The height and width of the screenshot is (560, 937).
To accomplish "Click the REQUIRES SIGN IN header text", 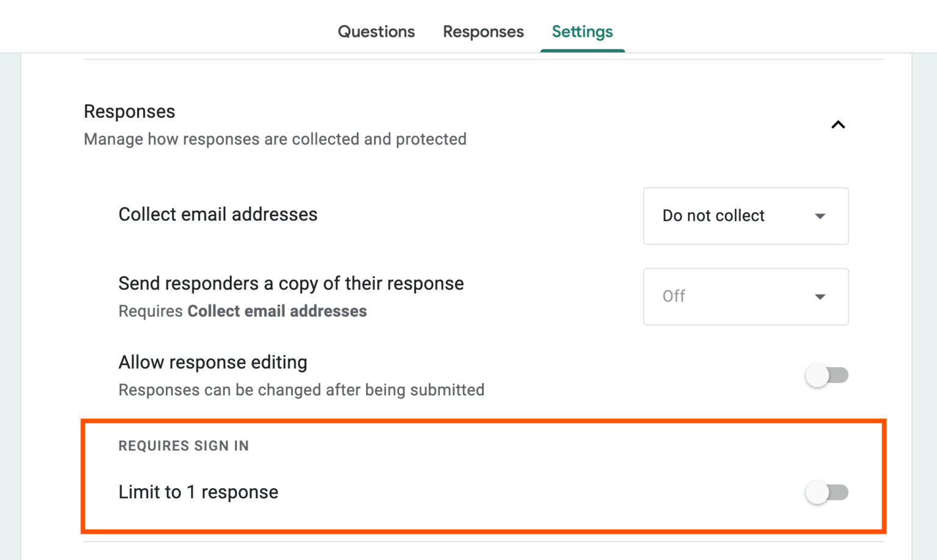I will click(183, 446).
